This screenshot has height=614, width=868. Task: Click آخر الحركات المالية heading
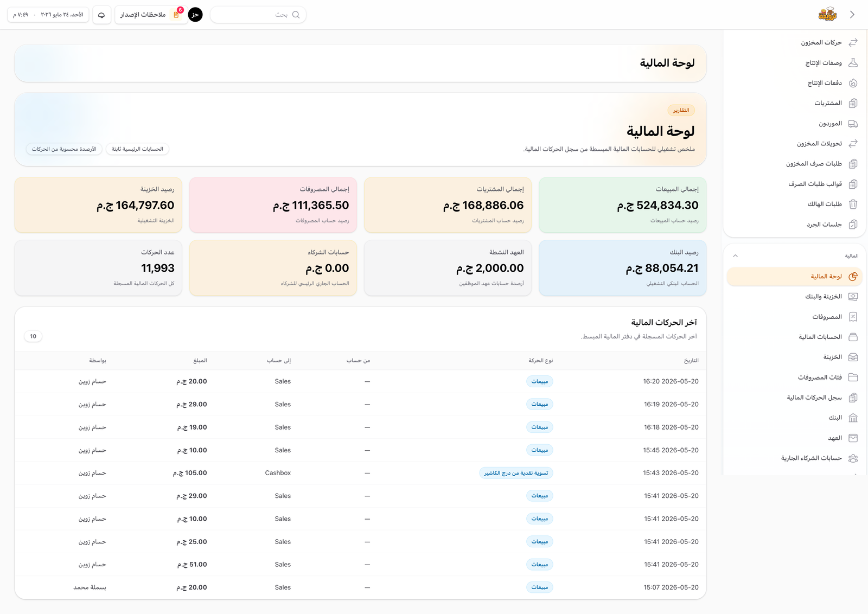pos(664,323)
